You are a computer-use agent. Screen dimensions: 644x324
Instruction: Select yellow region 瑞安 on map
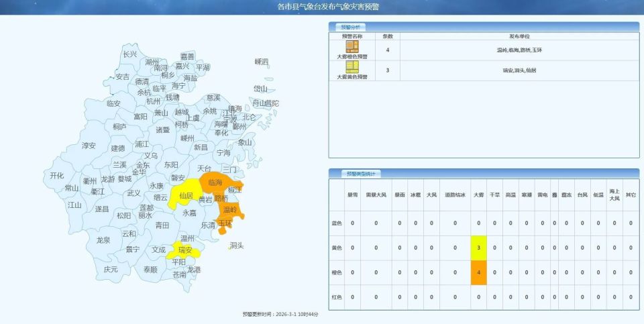tap(185, 250)
